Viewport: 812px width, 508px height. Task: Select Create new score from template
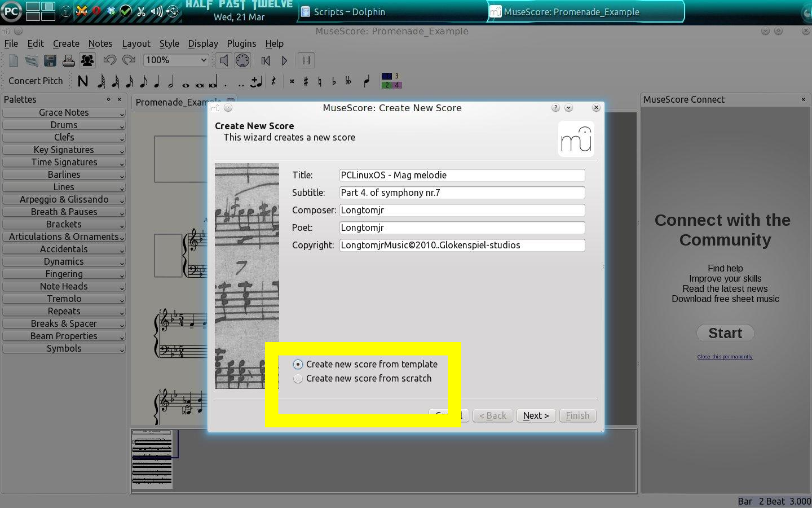pyautogui.click(x=365, y=364)
